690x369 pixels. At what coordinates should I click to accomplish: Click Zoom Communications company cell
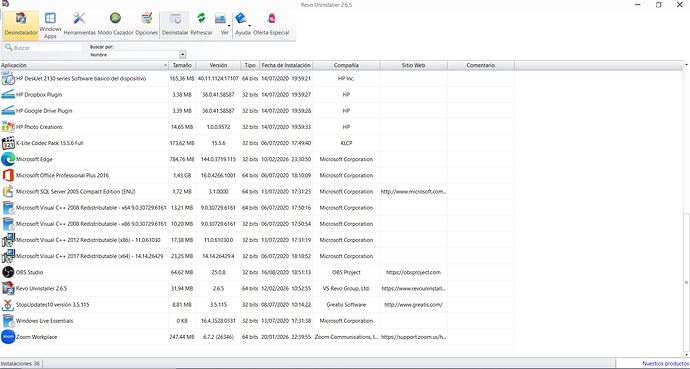pyautogui.click(x=346, y=337)
